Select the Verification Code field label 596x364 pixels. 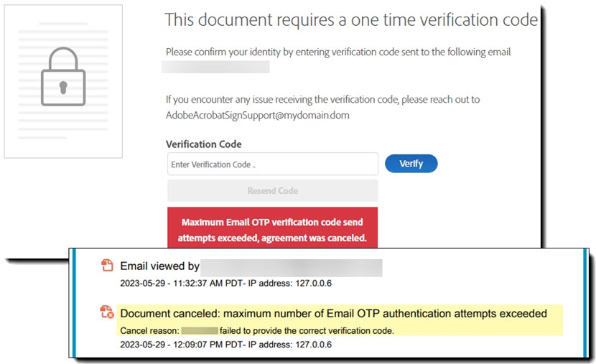[x=203, y=144]
